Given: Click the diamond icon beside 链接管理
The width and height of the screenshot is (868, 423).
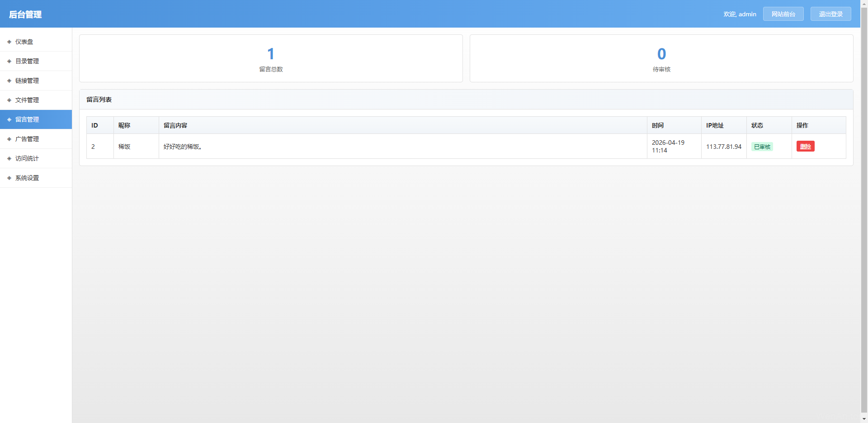Looking at the screenshot, I should point(9,81).
